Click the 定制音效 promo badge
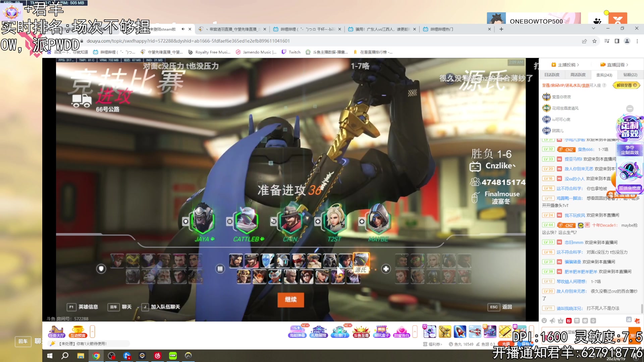The height and width of the screenshot is (362, 644). (x=630, y=127)
